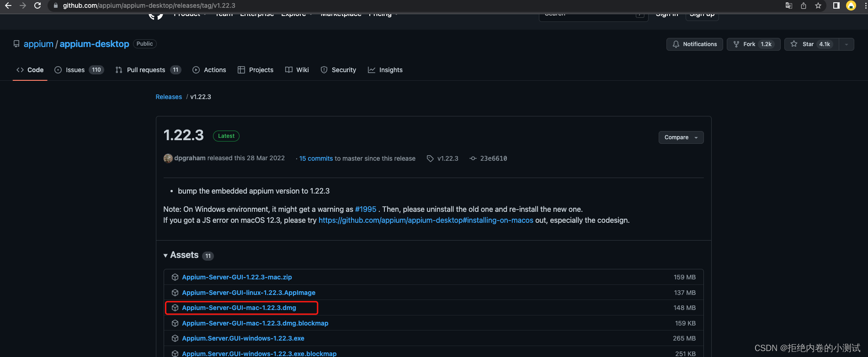
Task: Open the Insights tab
Action: [385, 70]
